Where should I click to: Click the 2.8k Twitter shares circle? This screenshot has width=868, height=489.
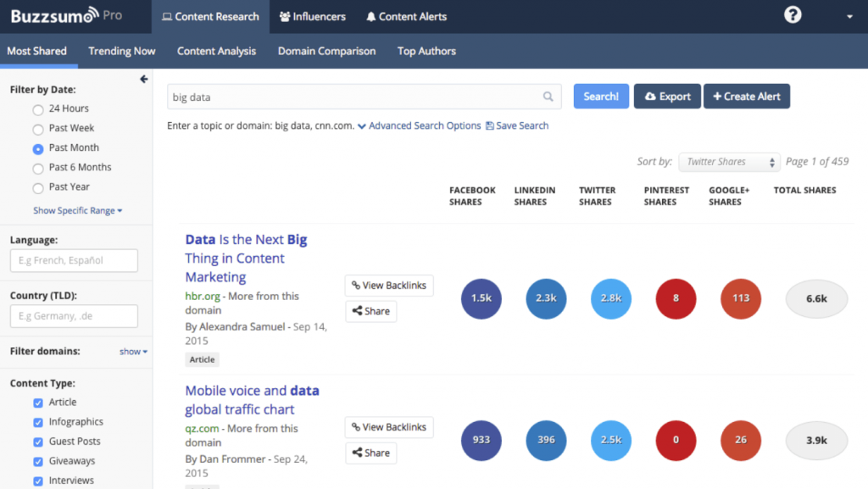tap(611, 298)
